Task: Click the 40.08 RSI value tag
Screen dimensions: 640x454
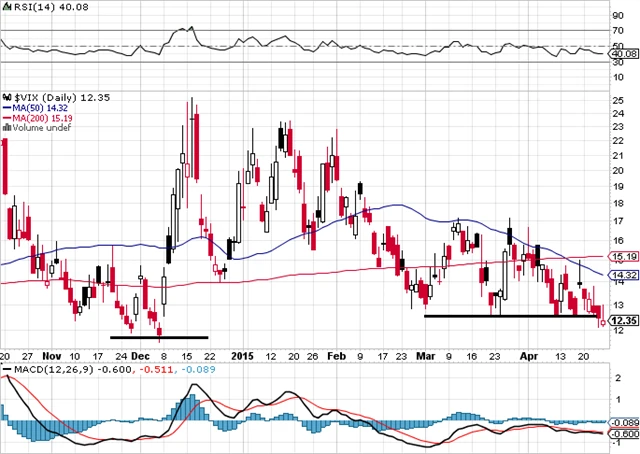Action: (x=624, y=54)
